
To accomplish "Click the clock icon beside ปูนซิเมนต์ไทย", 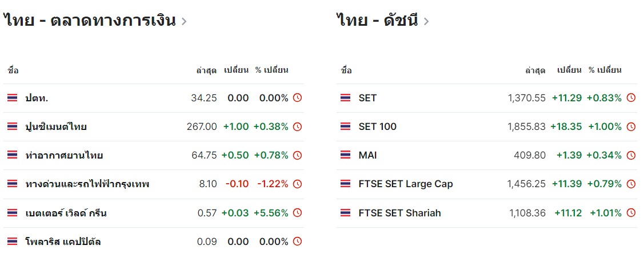I will click(x=297, y=126).
